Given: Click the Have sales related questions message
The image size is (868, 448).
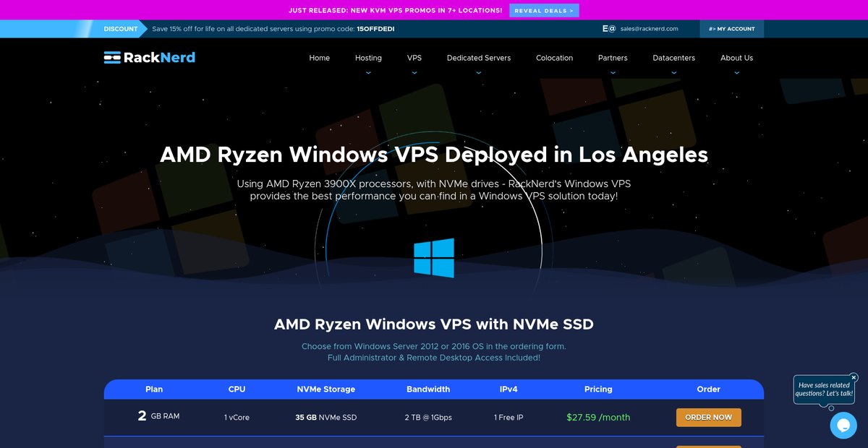Looking at the screenshot, I should [x=824, y=389].
